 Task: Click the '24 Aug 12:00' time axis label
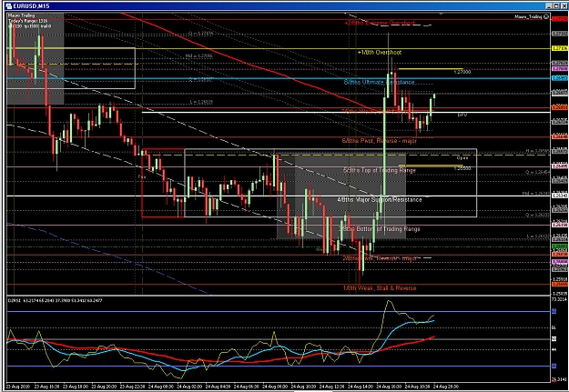(x=331, y=387)
